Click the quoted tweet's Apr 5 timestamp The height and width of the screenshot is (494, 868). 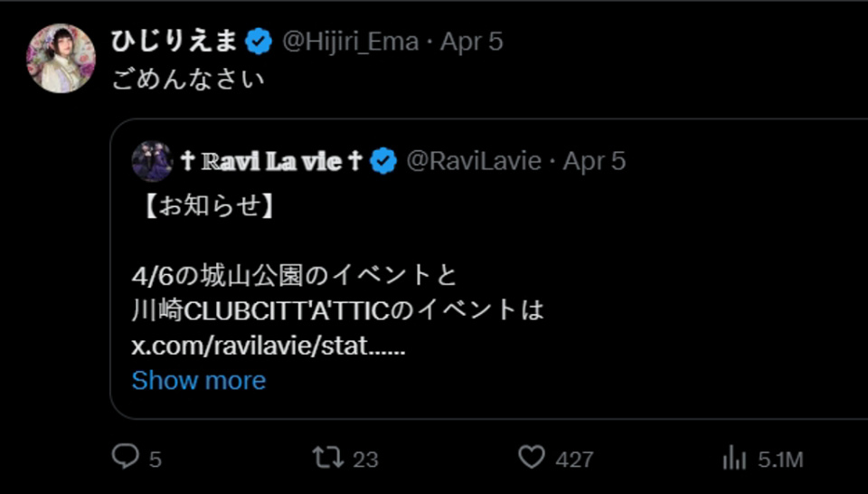(594, 161)
